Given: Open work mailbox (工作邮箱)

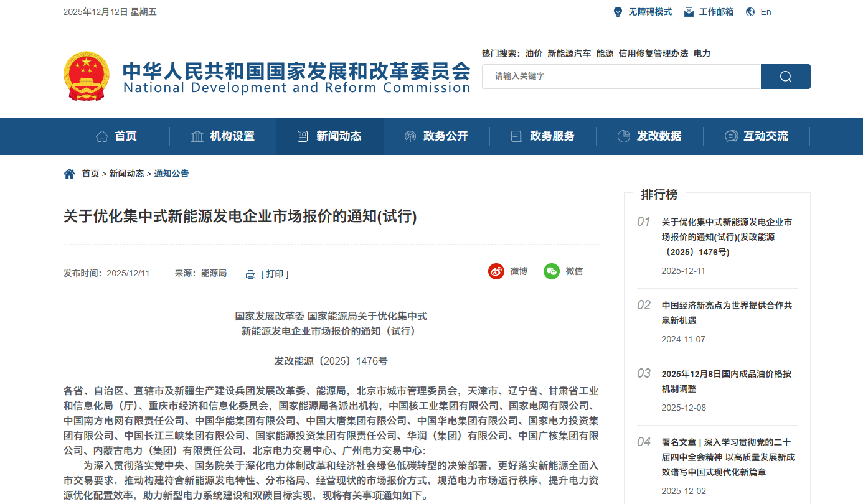Looking at the screenshot, I should tap(709, 12).
